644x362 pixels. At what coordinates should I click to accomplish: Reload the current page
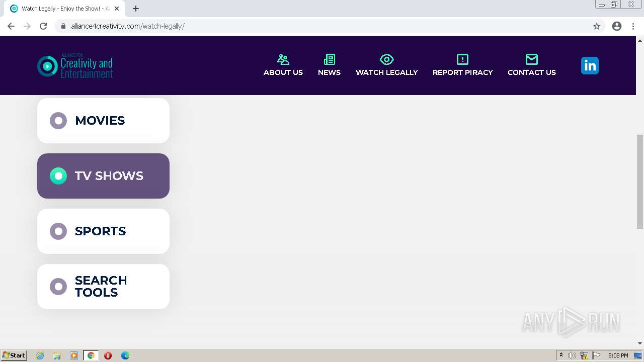[x=43, y=26]
